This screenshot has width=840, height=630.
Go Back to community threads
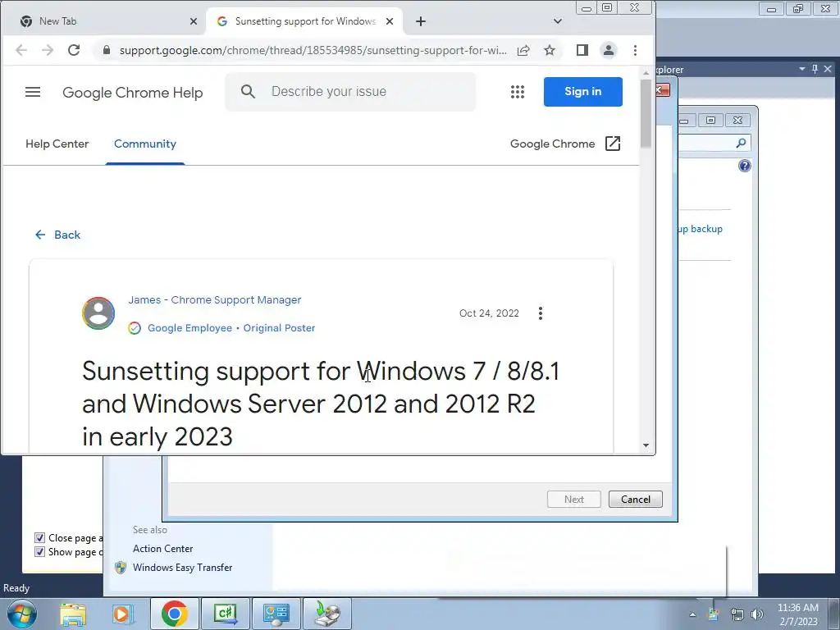(x=58, y=235)
